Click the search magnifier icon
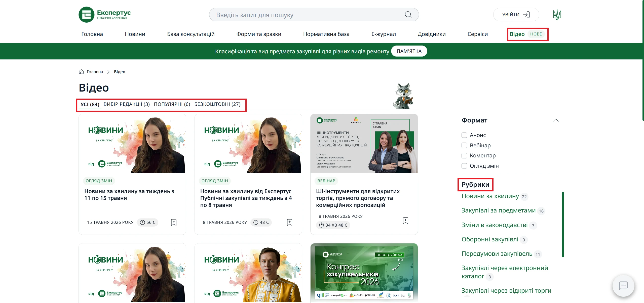The image size is (644, 303). click(408, 15)
